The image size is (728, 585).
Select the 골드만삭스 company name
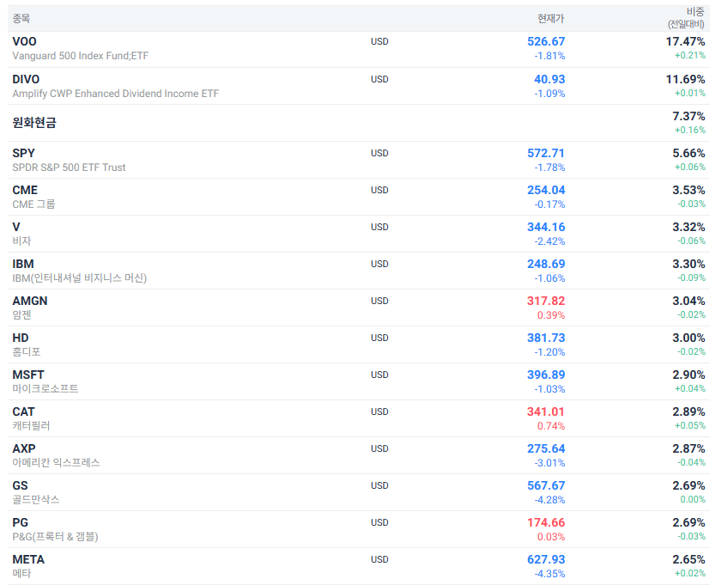click(x=36, y=500)
